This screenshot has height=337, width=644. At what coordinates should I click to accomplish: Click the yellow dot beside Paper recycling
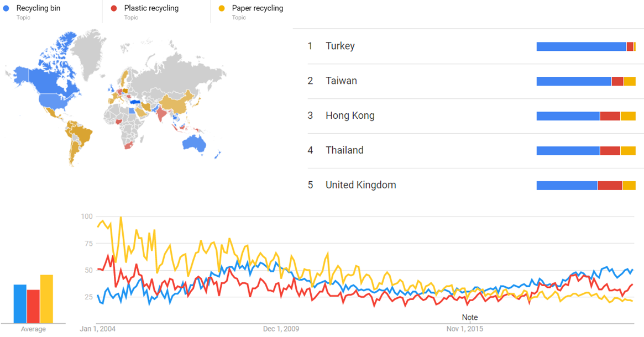221,8
